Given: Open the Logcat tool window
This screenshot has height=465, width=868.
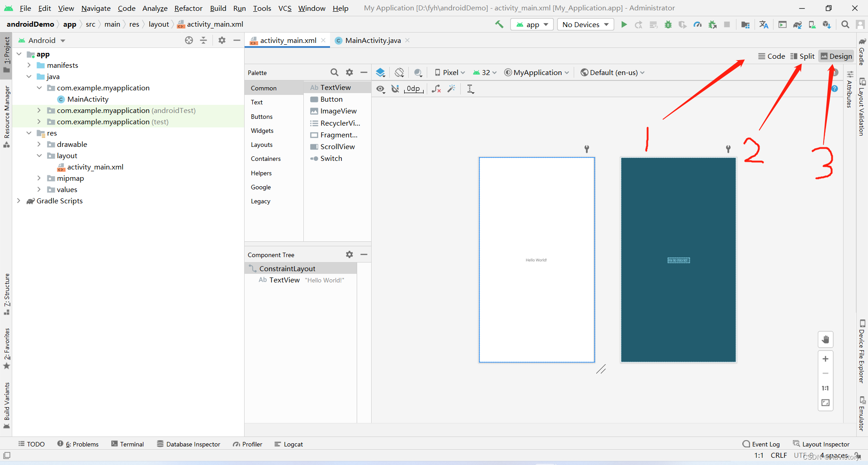Looking at the screenshot, I should point(288,444).
